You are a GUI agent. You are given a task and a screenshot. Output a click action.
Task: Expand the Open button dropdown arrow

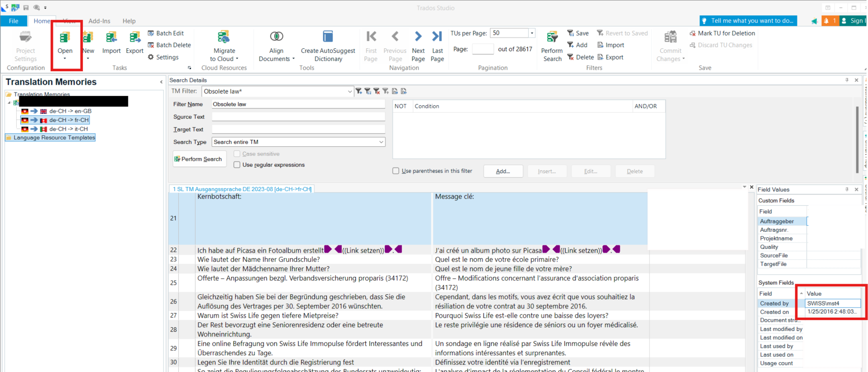65,58
